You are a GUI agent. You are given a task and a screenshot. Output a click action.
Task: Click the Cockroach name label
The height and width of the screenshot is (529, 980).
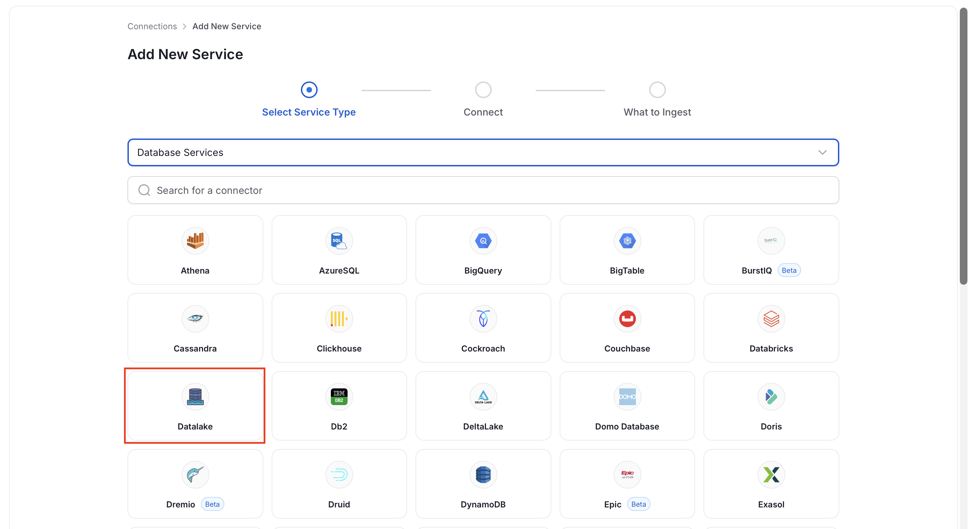click(483, 348)
